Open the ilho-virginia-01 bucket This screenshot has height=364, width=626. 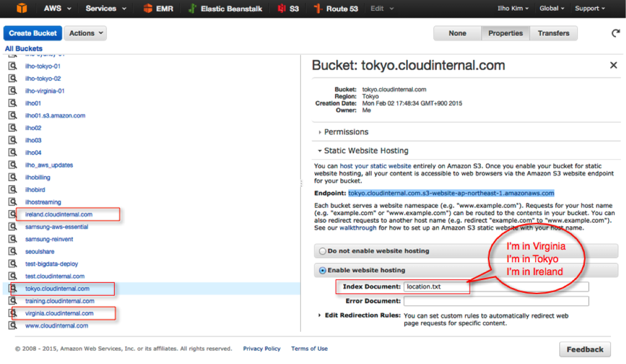point(45,91)
